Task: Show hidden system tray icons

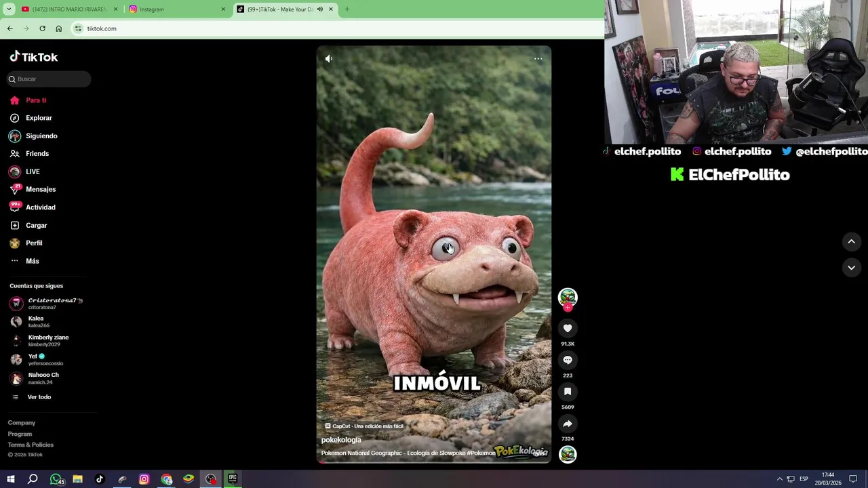Action: click(779, 479)
